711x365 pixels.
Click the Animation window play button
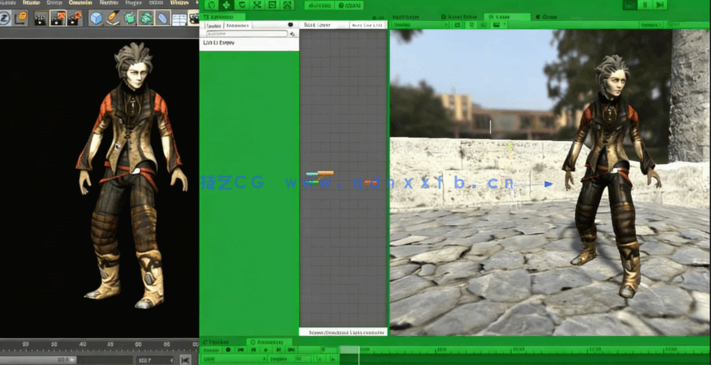266,350
